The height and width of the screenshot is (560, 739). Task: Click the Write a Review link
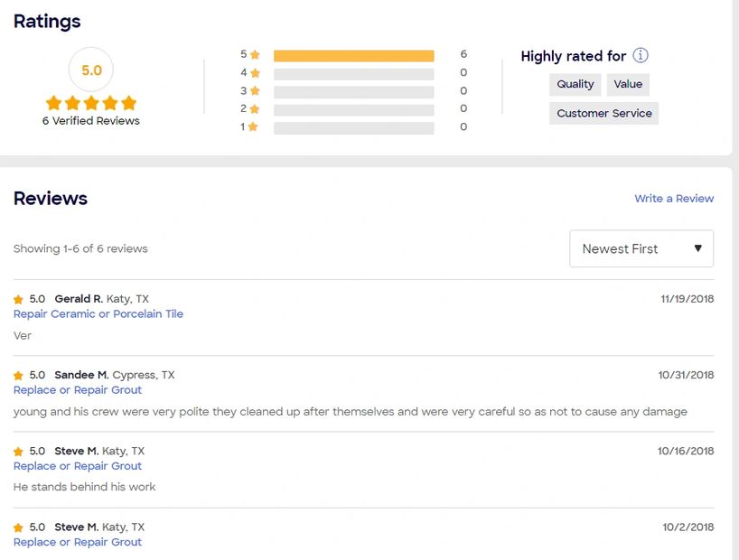(674, 199)
